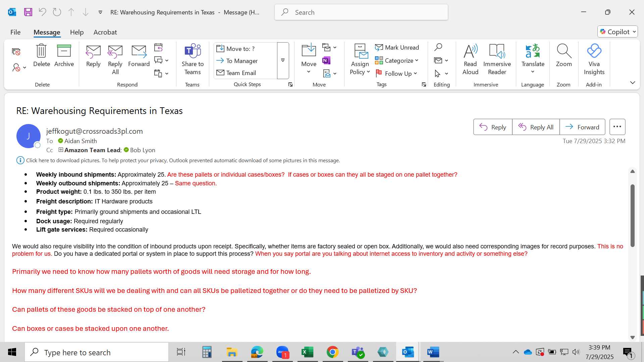The width and height of the screenshot is (644, 362).
Task: Click Windows taskbar search box
Action: point(97,352)
